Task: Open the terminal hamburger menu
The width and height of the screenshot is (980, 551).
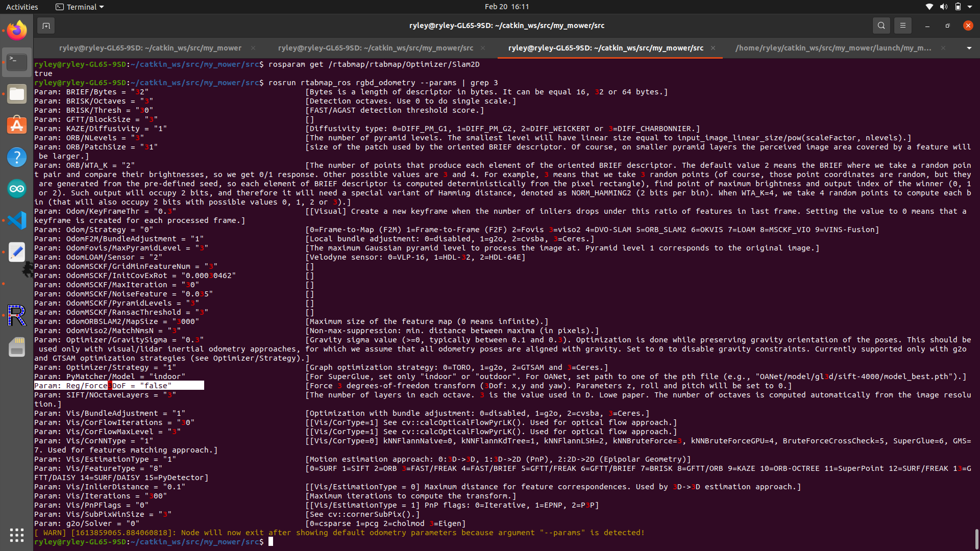Action: click(902, 26)
